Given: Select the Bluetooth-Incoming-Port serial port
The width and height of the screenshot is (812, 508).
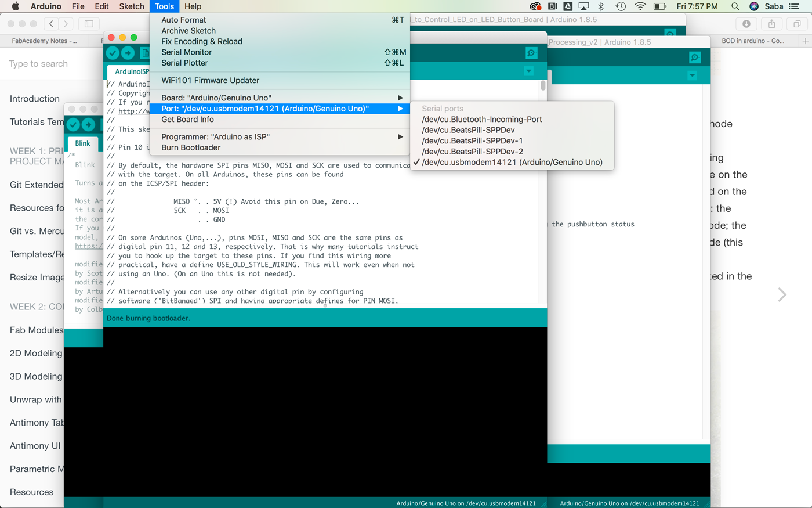Looking at the screenshot, I should [512, 120].
